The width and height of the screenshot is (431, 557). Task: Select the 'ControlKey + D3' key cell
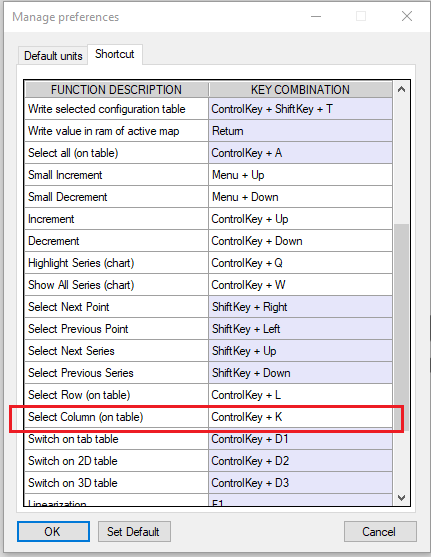coord(301,483)
